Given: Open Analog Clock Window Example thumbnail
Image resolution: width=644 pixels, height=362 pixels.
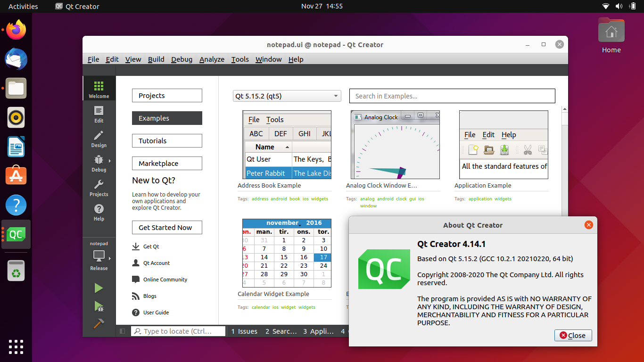Looking at the screenshot, I should coord(395,145).
